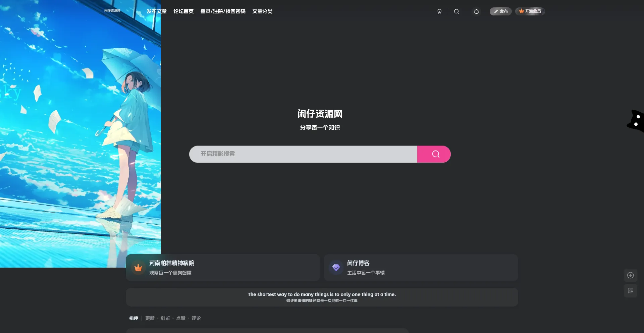Sort posts by 点赞
Screen dimensions: 644x333
[x=181, y=318]
